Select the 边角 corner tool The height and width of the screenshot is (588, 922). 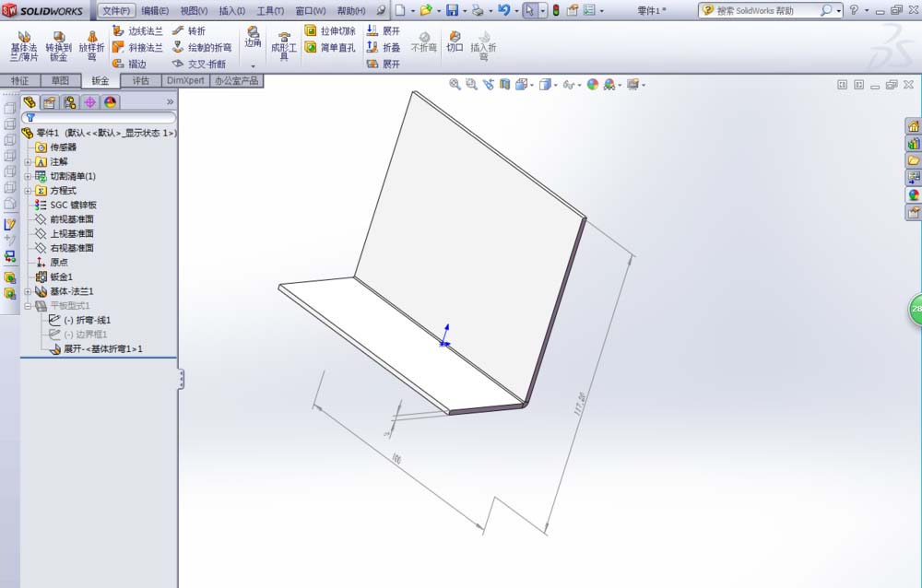coord(253,37)
